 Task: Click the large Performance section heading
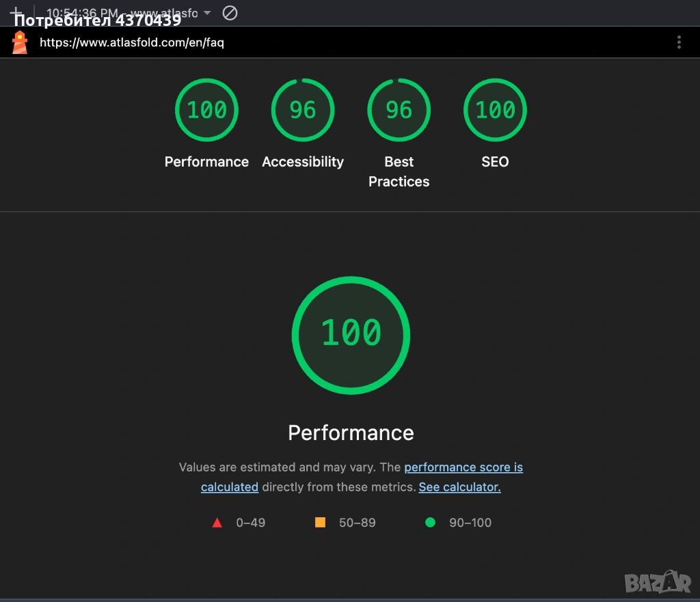tap(351, 433)
